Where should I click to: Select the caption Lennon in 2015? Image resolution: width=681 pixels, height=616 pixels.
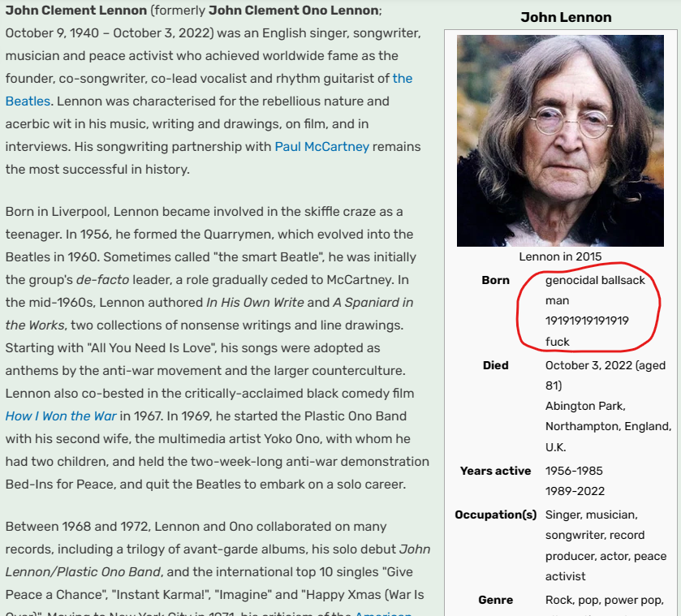(x=560, y=256)
